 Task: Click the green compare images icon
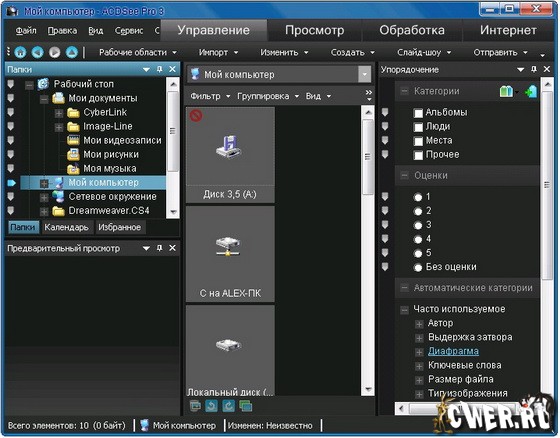[x=246, y=406]
